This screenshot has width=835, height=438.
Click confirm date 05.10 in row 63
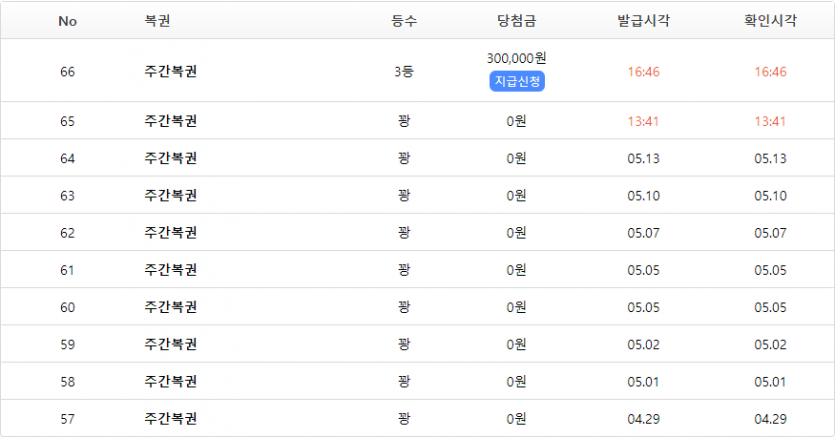(770, 196)
